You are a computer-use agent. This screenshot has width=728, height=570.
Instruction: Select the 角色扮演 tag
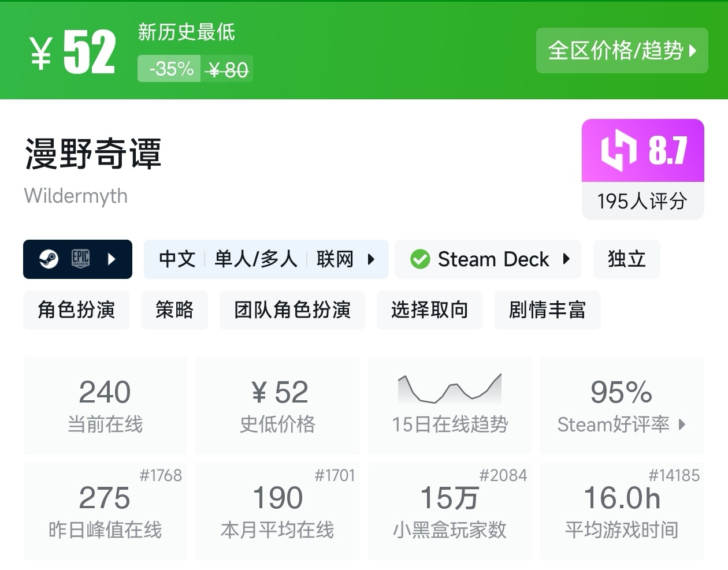point(76,310)
